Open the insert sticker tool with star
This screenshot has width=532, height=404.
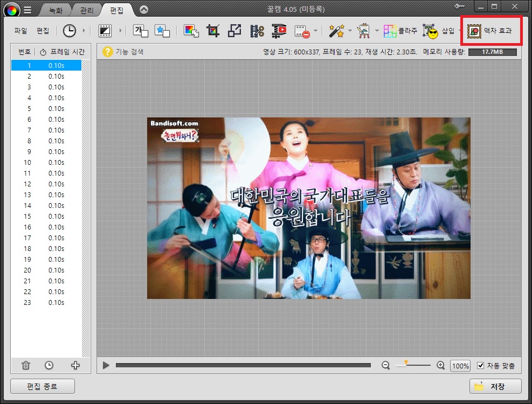[162, 31]
